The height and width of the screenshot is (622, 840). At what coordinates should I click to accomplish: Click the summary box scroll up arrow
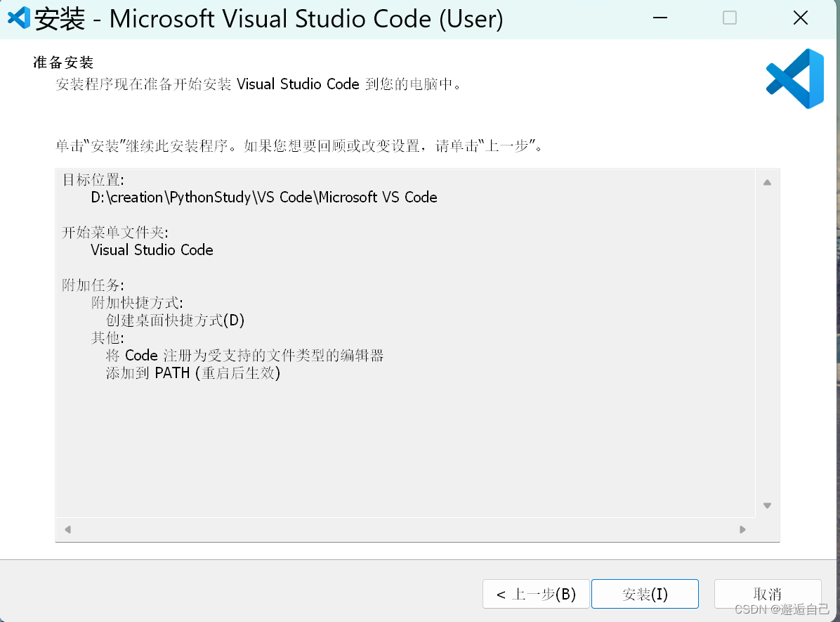click(767, 183)
